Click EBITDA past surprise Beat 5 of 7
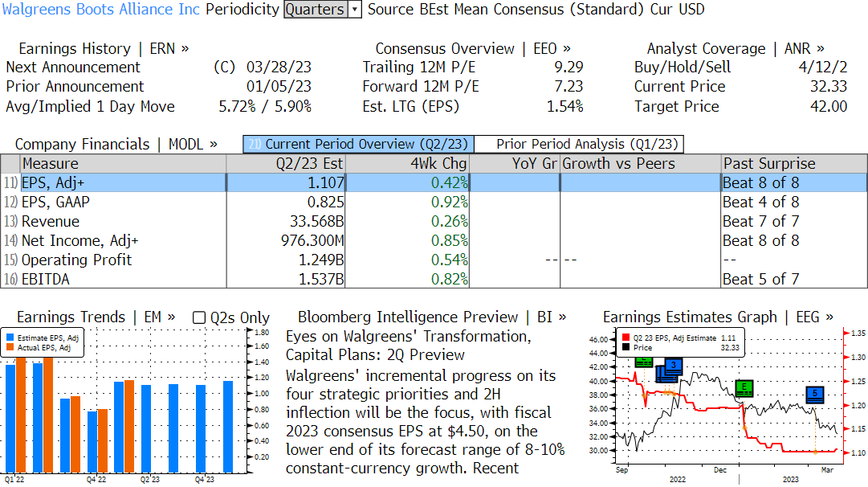The image size is (868, 487). pos(760,279)
